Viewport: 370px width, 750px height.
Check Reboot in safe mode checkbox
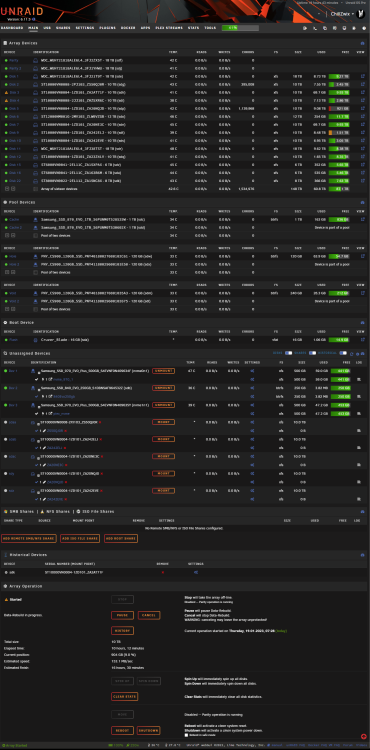186,735
